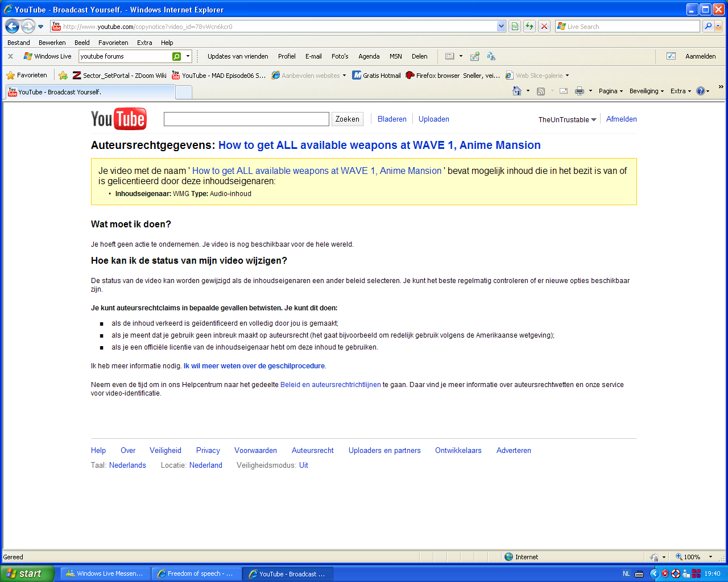728x582 pixels.
Task: Click Aanmelden in the Windows Live toolbar
Action: click(x=701, y=56)
